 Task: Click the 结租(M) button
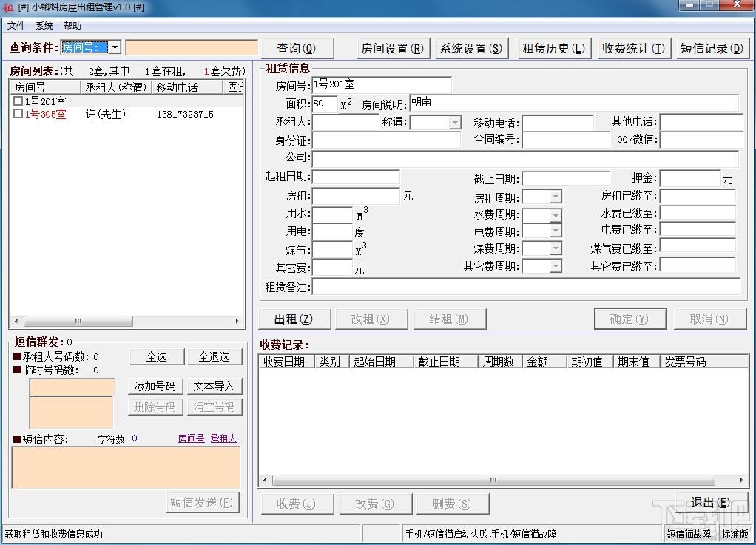tap(449, 319)
